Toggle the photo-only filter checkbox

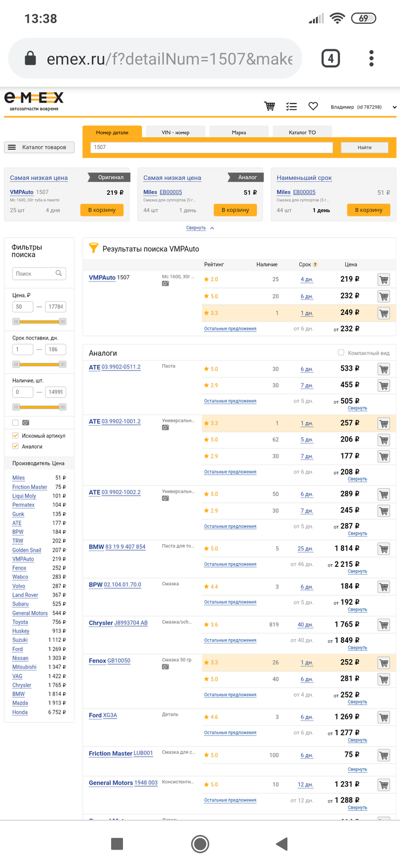click(15, 423)
